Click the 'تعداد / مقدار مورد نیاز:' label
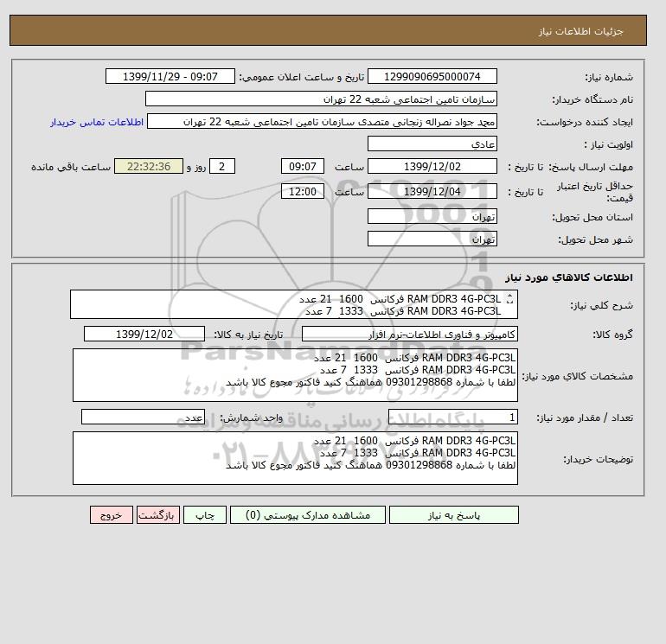This screenshot has height=644, width=666. coord(585,418)
